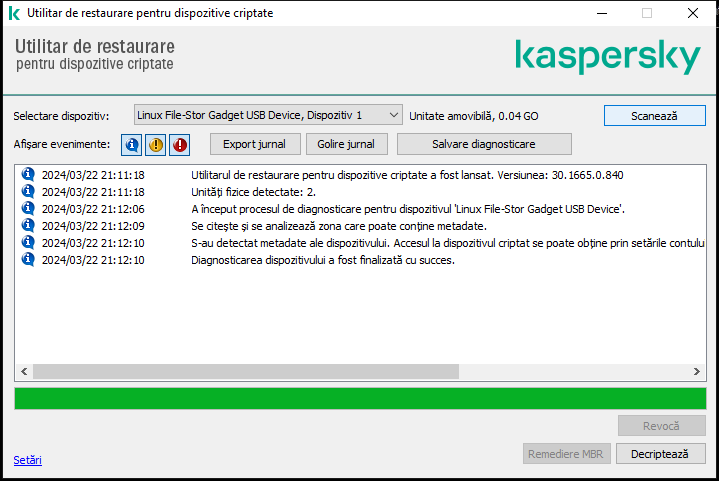Click info icon of 'Diagnosticarea dispozitivului' entry
This screenshot has height=481, width=719.
point(28,259)
